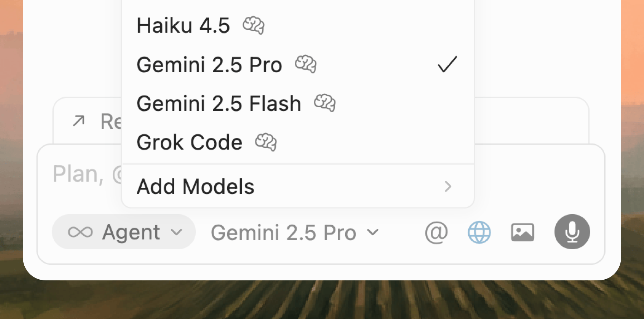The width and height of the screenshot is (644, 319).
Task: Choose the Grok Code model
Action: [x=190, y=143]
